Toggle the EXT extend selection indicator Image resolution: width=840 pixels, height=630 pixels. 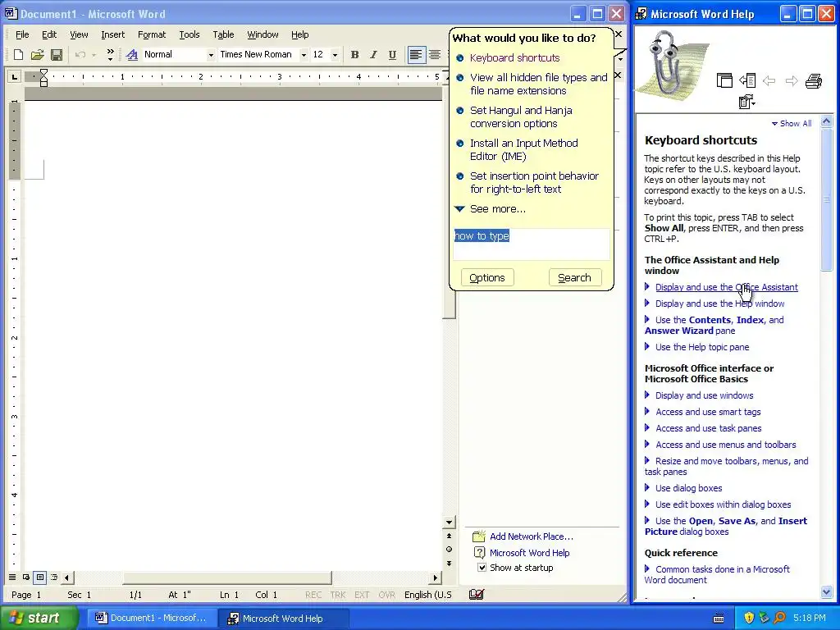pyautogui.click(x=362, y=595)
